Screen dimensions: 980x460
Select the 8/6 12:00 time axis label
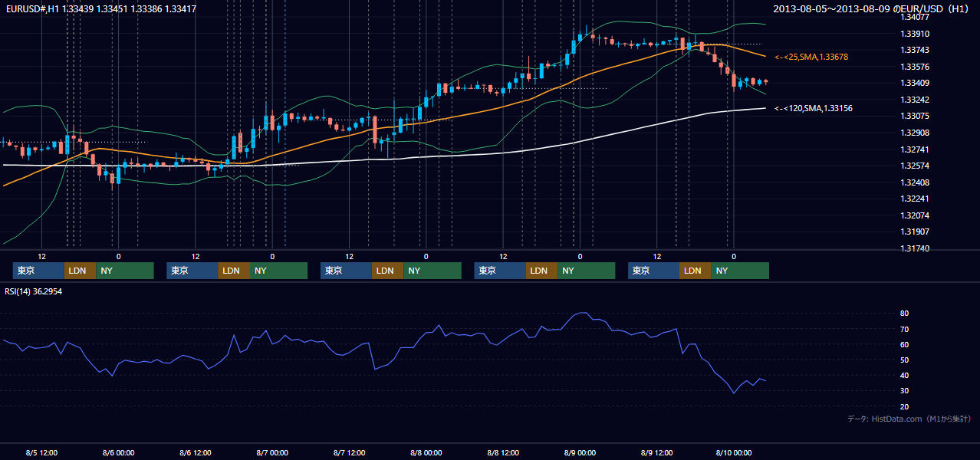(x=195, y=452)
